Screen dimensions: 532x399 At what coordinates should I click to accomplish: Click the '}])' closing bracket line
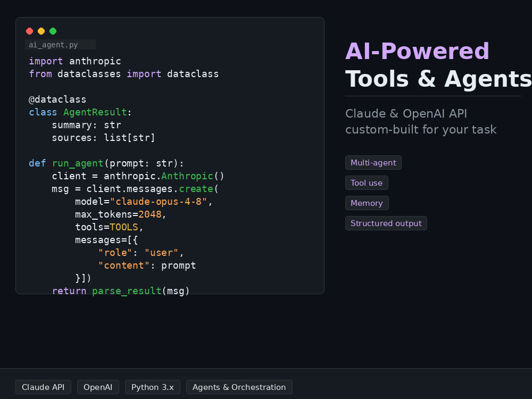click(x=83, y=278)
